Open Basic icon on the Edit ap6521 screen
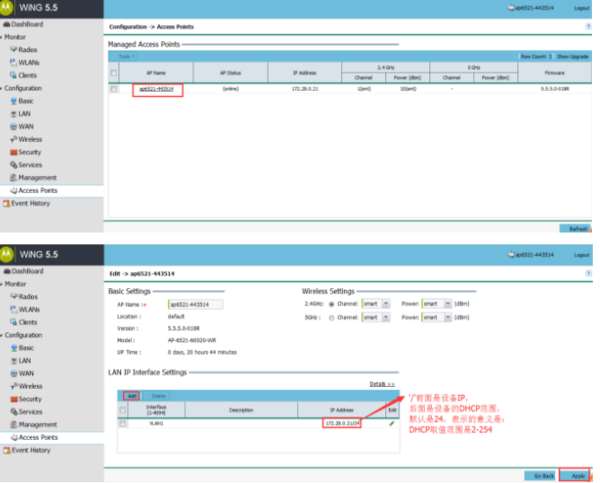Screen dimensions: 600x483 [14, 348]
